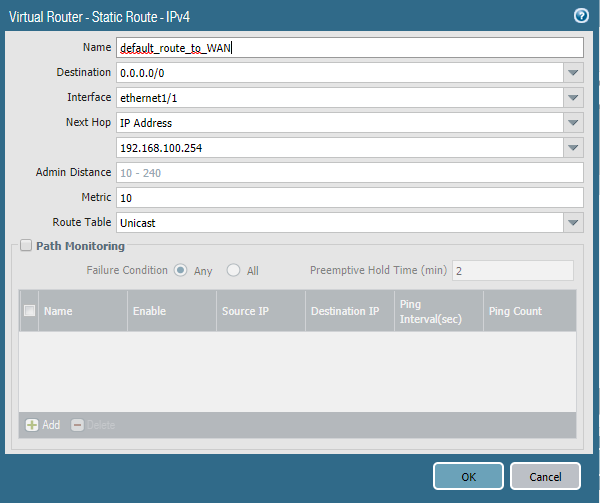
Task: Open the help icon in title bar
Action: coord(581,16)
